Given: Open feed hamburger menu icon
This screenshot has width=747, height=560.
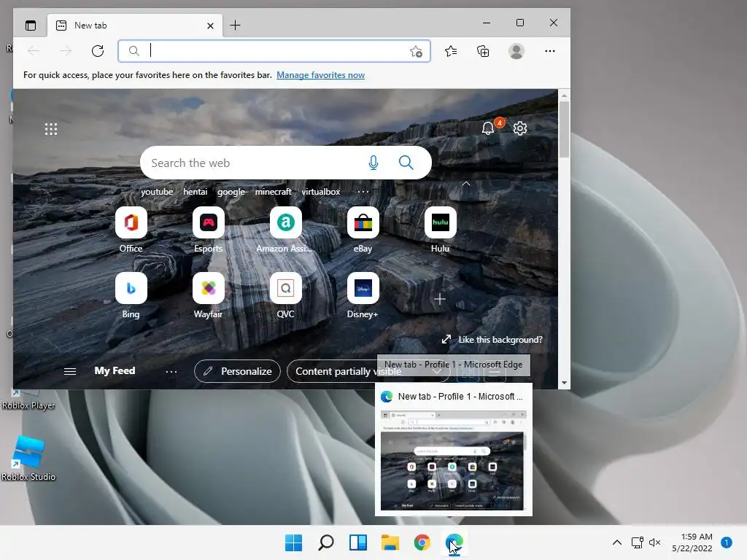Looking at the screenshot, I should coord(70,371).
